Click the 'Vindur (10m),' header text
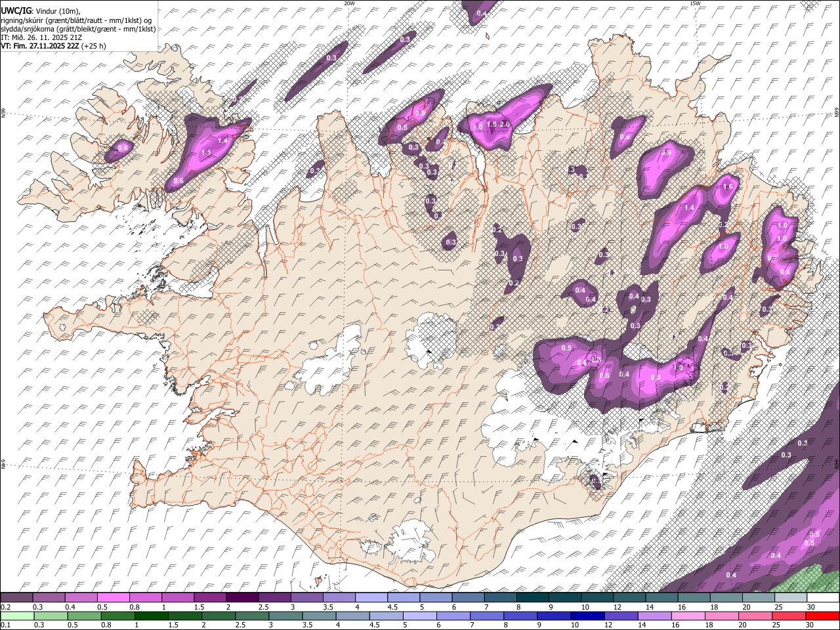840x630 pixels. pyautogui.click(x=56, y=11)
